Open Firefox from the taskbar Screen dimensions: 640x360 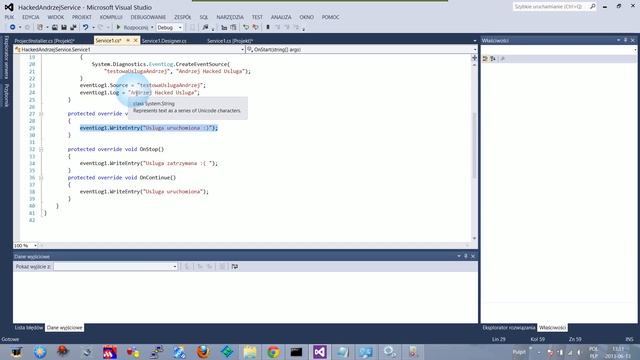point(203,352)
